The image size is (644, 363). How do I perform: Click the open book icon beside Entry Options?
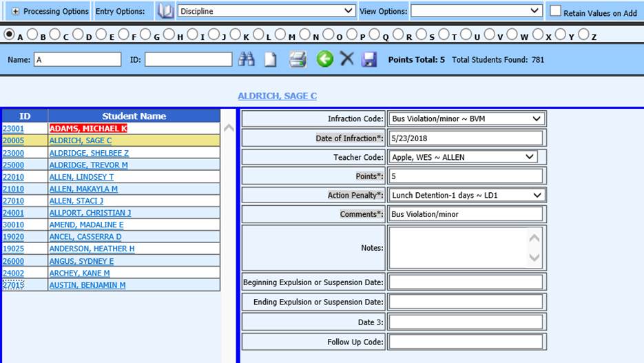165,11
